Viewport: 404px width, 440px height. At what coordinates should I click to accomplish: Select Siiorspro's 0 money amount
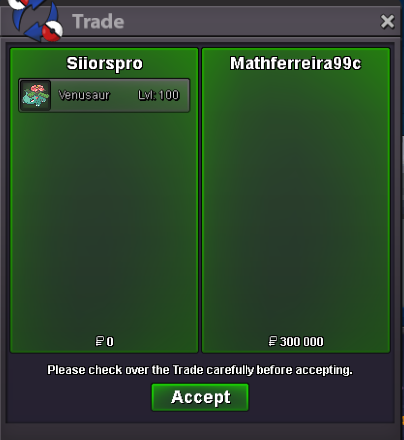[x=110, y=341]
